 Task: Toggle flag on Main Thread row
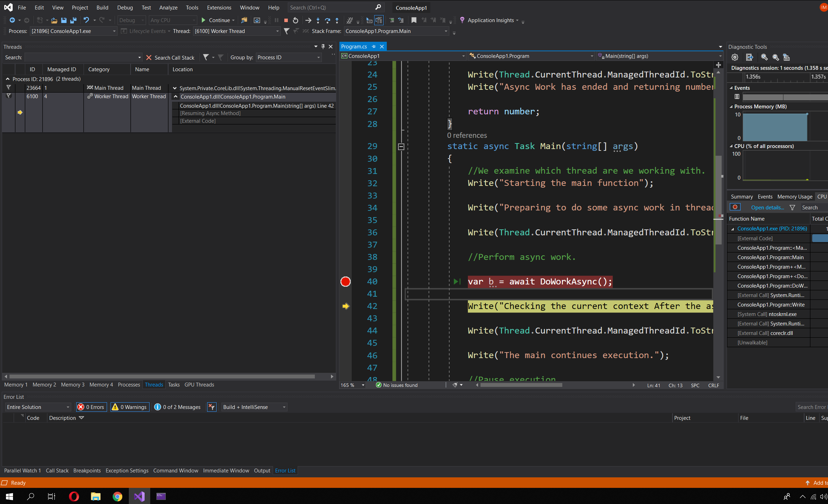pos(9,88)
